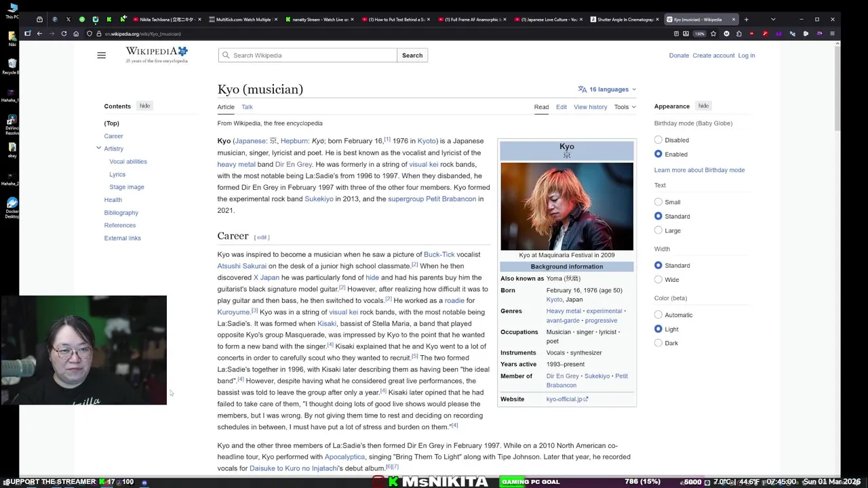Click the site padlock icon in address bar
Image resolution: width=868 pixels, height=488 pixels.
pyautogui.click(x=99, y=33)
